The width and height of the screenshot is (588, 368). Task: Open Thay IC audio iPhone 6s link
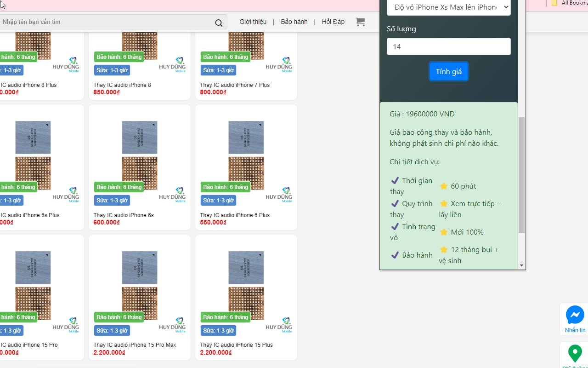click(x=124, y=215)
